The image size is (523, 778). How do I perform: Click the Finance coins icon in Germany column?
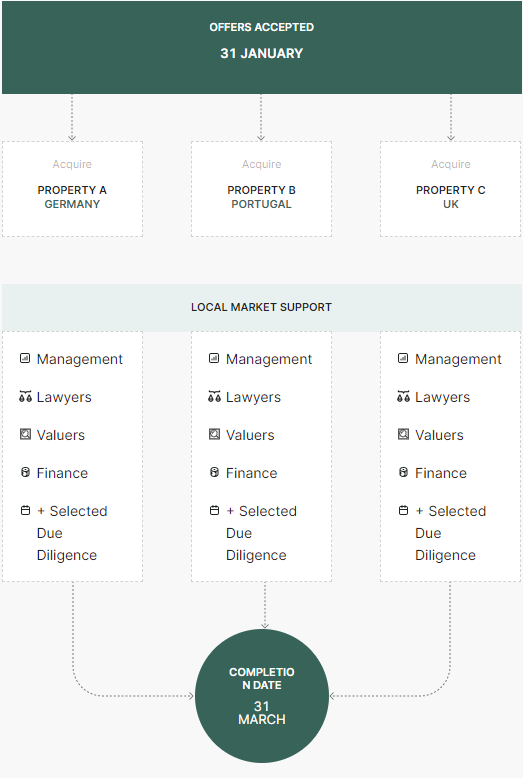click(x=25, y=472)
